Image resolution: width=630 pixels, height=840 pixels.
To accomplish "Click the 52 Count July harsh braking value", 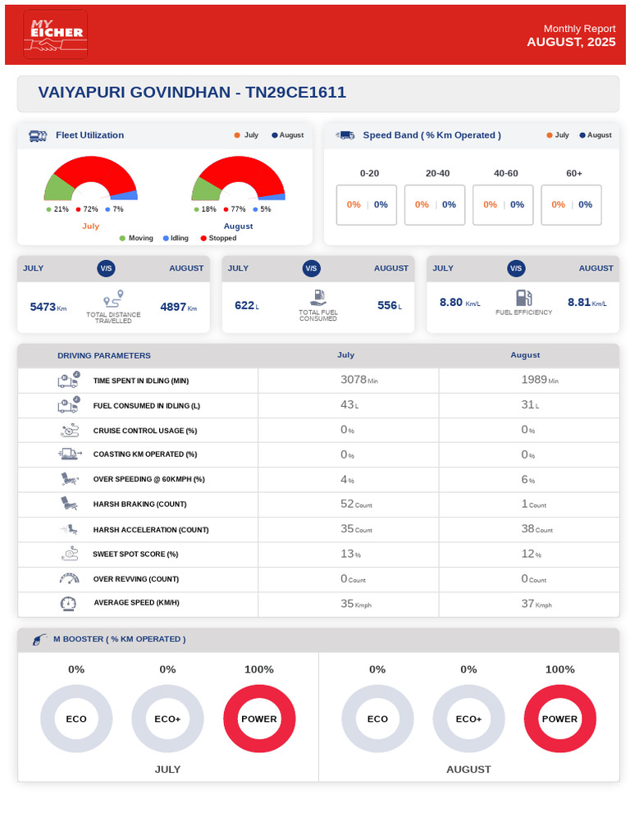I will tap(356, 504).
